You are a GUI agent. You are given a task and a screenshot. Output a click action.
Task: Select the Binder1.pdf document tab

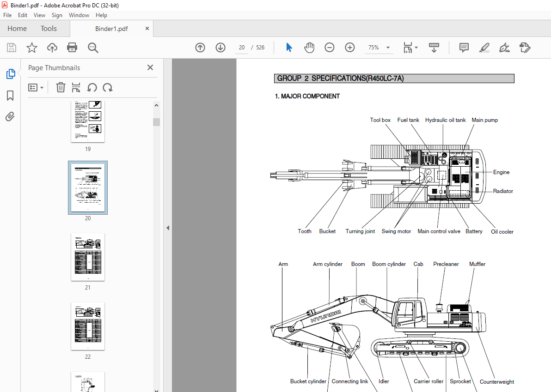[x=111, y=29]
